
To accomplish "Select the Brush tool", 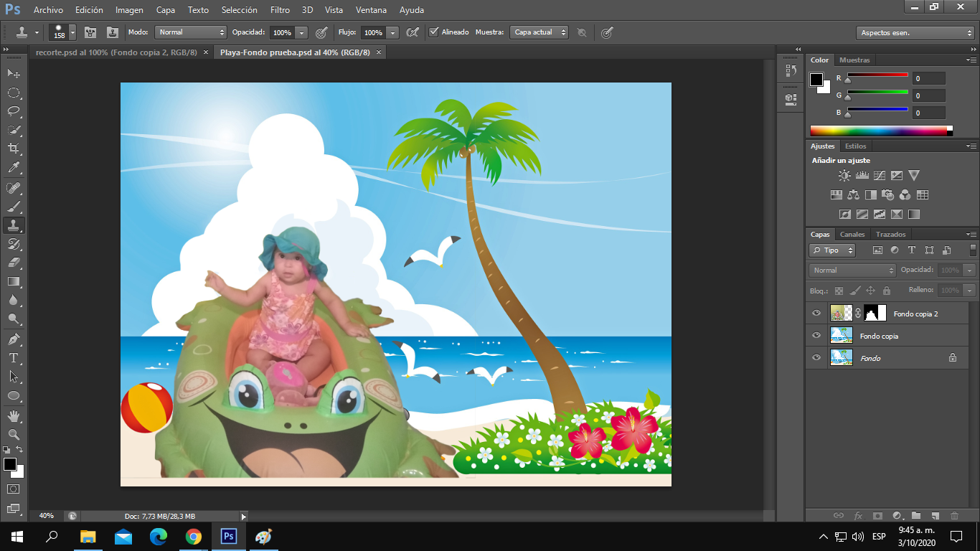I will click(x=14, y=207).
